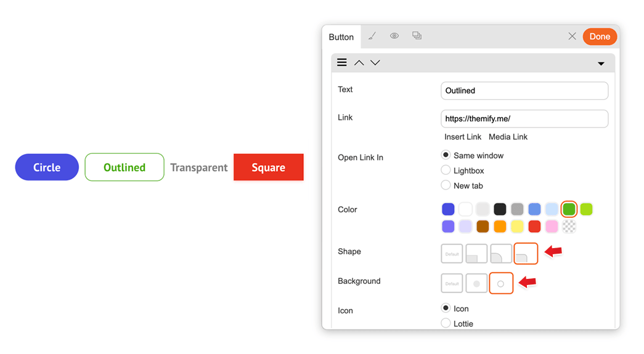Pick the medium gray color swatch
The width and height of the screenshot is (644, 354).
(x=517, y=209)
